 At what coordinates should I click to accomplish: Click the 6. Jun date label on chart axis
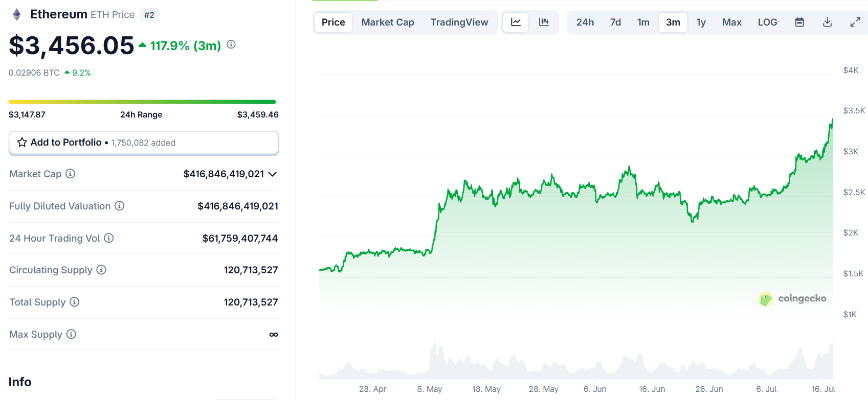595,389
